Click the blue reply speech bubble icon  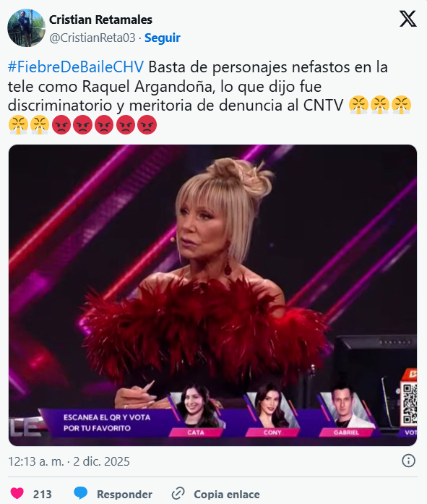(x=81, y=493)
